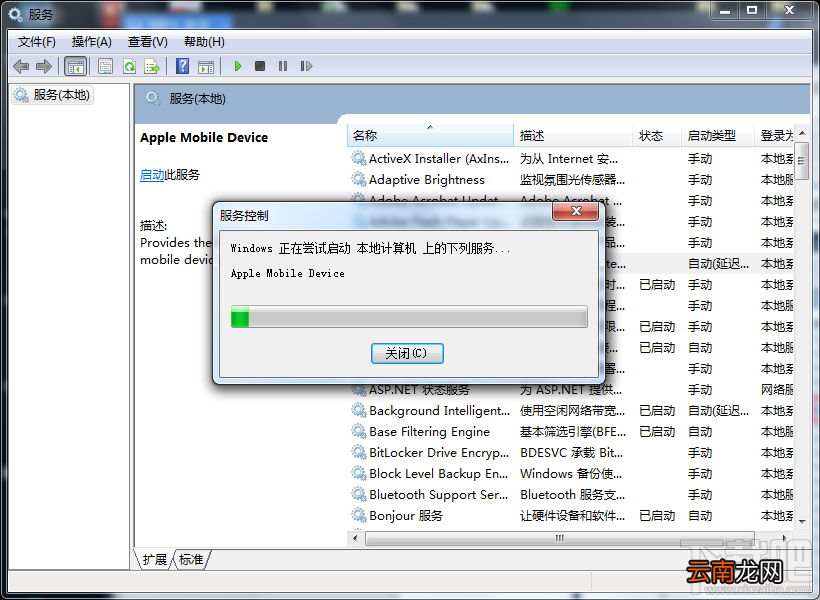820x600 pixels.
Task: Open the Properties toolbar icon
Action: pos(106,66)
